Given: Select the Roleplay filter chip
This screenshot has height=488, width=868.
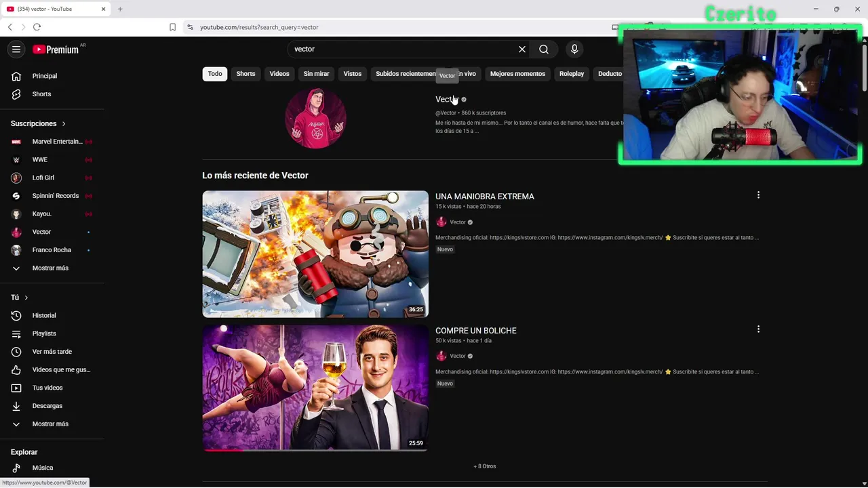Looking at the screenshot, I should 572,74.
